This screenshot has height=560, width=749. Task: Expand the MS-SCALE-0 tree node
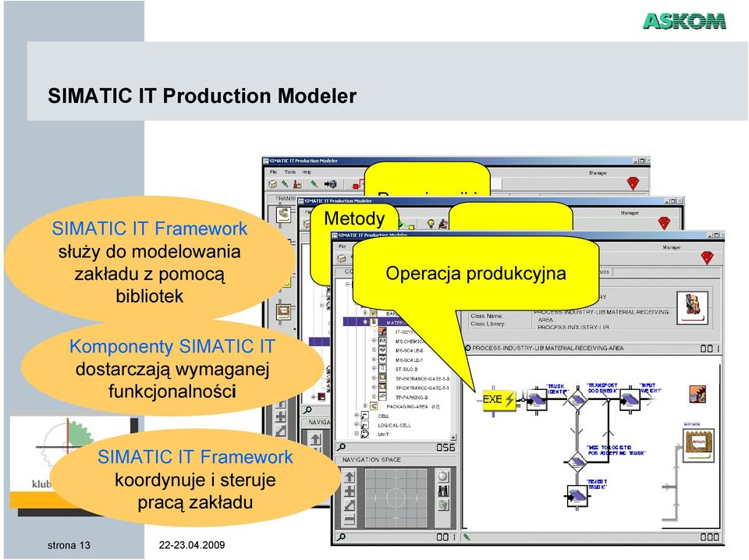[374, 350]
